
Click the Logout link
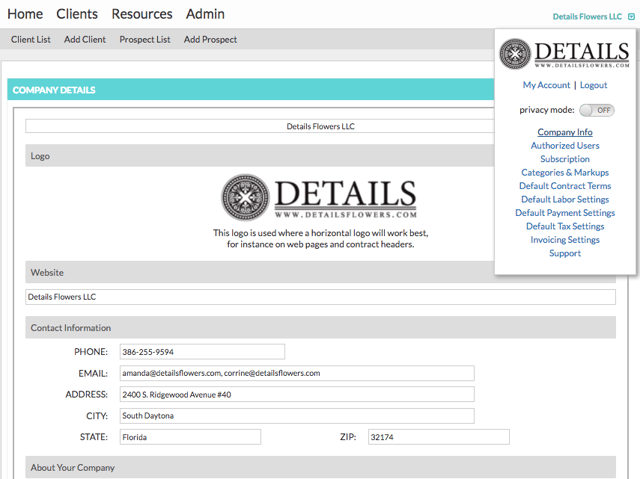tap(593, 85)
